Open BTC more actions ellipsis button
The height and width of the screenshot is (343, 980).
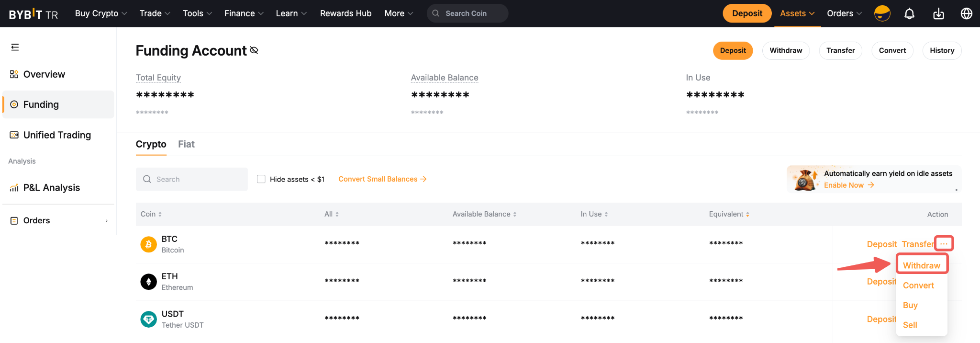click(944, 244)
